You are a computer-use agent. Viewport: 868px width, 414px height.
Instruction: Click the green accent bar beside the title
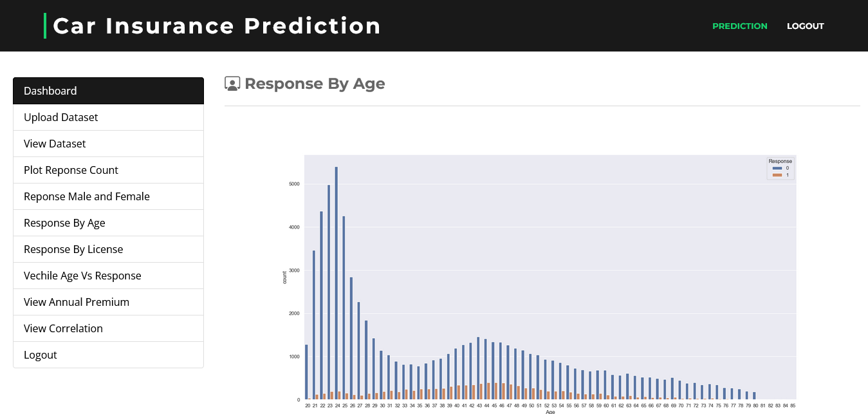pyautogui.click(x=45, y=26)
